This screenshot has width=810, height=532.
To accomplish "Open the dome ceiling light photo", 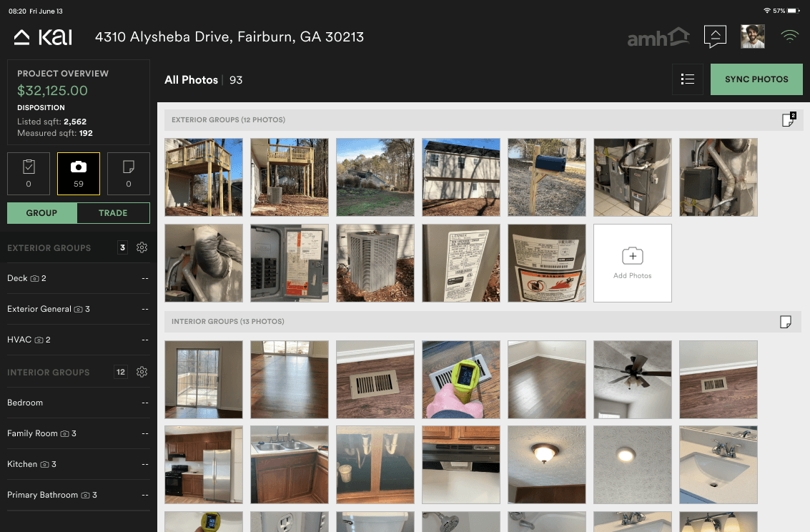I will 546,465.
